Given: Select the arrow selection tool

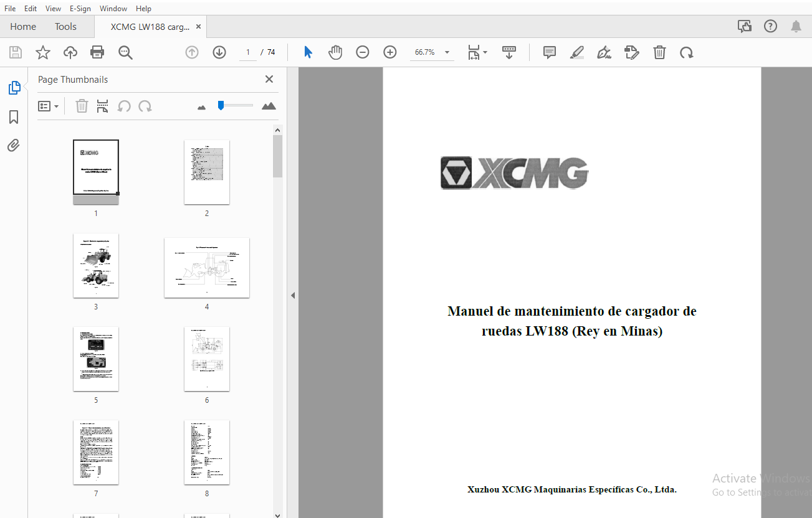Looking at the screenshot, I should point(308,52).
